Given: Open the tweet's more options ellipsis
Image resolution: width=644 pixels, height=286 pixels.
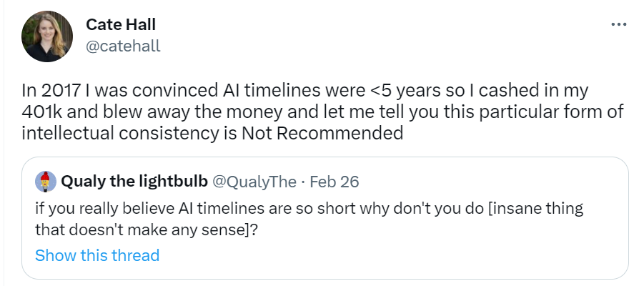Looking at the screenshot, I should click(619, 25).
